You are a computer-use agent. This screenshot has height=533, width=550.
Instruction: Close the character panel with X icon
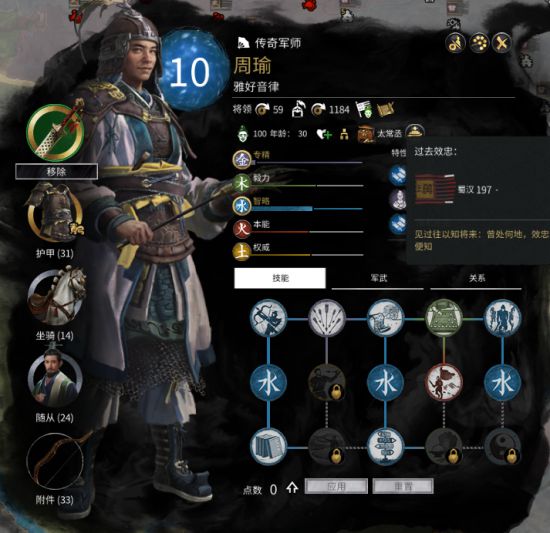tap(502, 43)
